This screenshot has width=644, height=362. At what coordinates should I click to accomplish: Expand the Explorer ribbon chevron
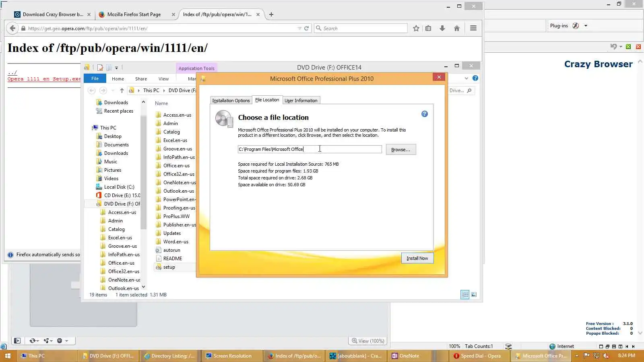pyautogui.click(x=466, y=78)
